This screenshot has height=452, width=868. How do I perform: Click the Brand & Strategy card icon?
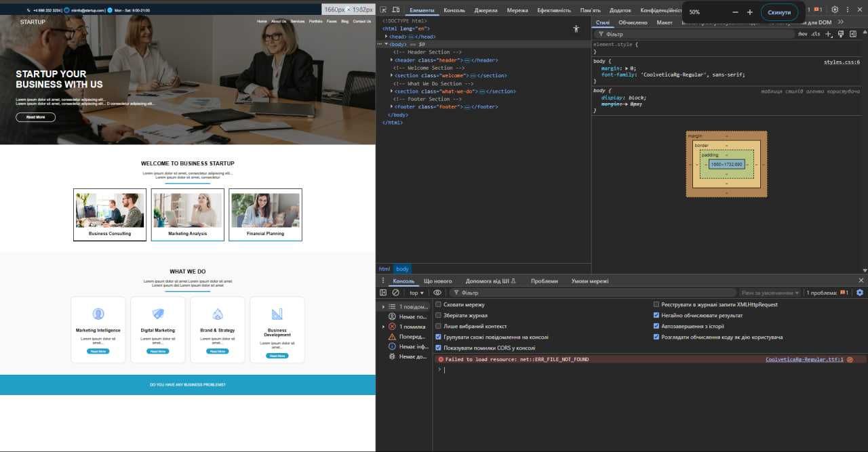click(218, 314)
